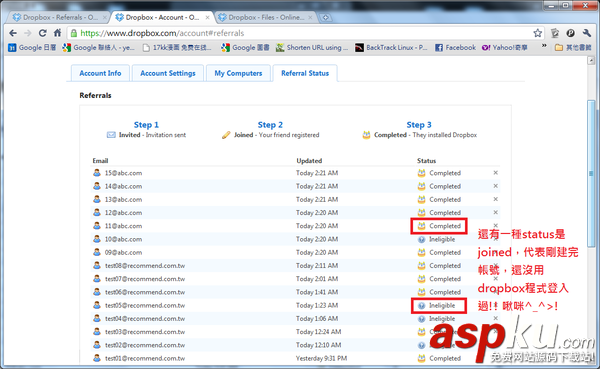The width and height of the screenshot is (600, 369).
Task: Remove the 13@abc.com referral row
Action: pyautogui.click(x=496, y=199)
